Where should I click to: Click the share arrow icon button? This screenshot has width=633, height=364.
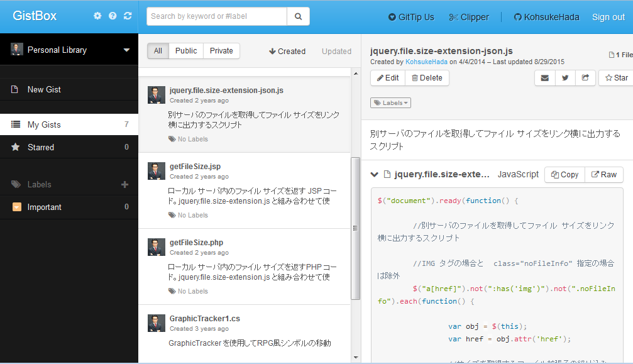point(585,78)
